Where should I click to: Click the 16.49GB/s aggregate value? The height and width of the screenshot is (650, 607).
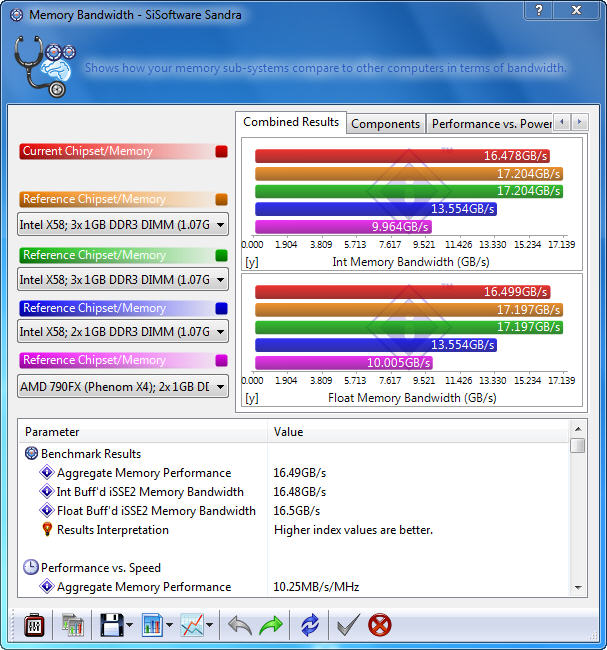click(x=299, y=473)
